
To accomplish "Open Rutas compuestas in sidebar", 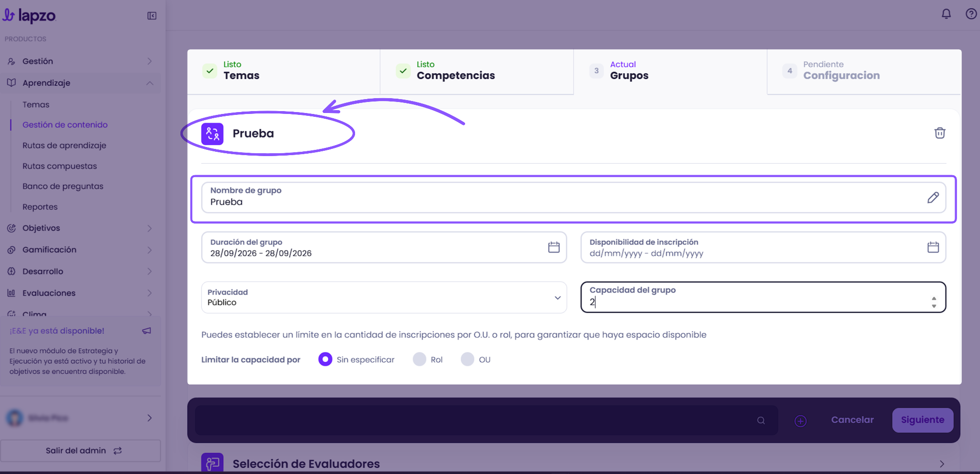I will point(60,166).
